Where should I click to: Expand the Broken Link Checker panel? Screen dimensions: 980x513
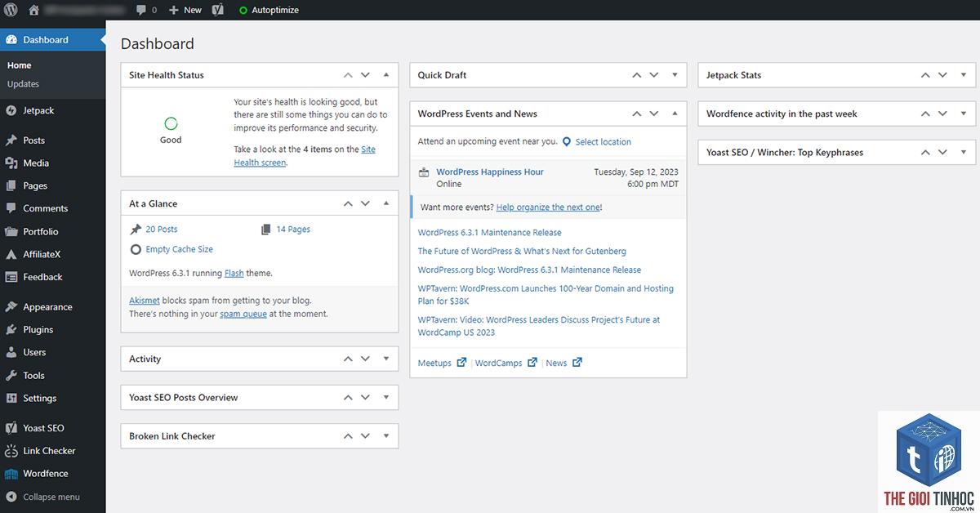pyautogui.click(x=386, y=436)
